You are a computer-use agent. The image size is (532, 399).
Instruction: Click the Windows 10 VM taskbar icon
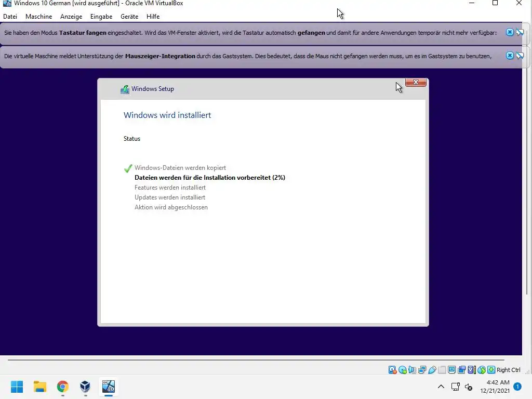(x=109, y=387)
